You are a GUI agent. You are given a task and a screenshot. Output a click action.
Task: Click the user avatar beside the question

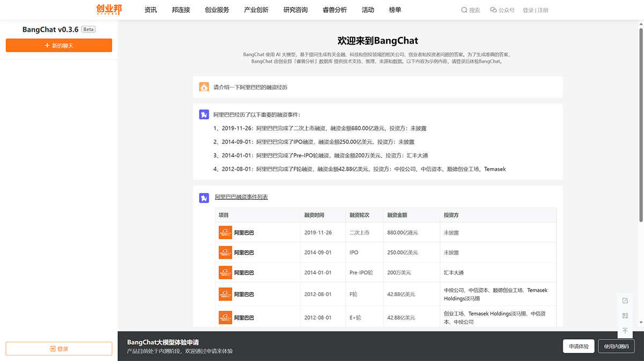click(x=203, y=86)
